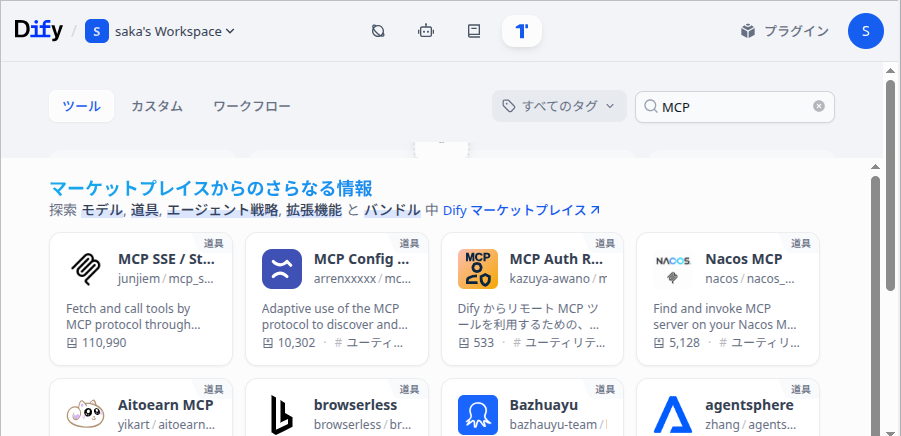The height and width of the screenshot is (436, 901).
Task: Click the Bazhuayu octopus icon
Action: 478,415
